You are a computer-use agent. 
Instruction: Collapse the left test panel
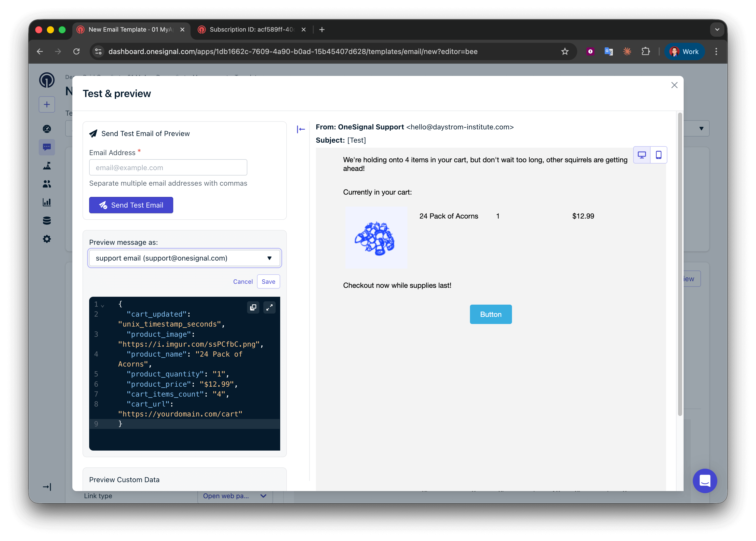click(301, 129)
